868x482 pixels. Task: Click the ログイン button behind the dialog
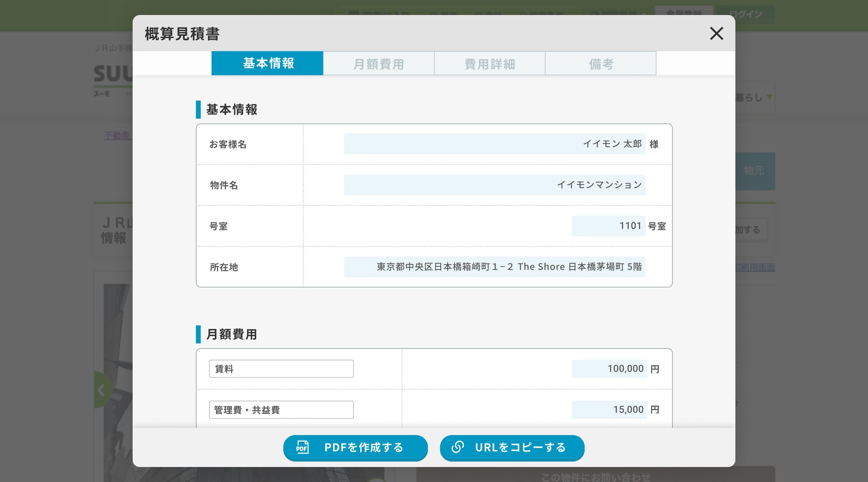[x=746, y=14]
